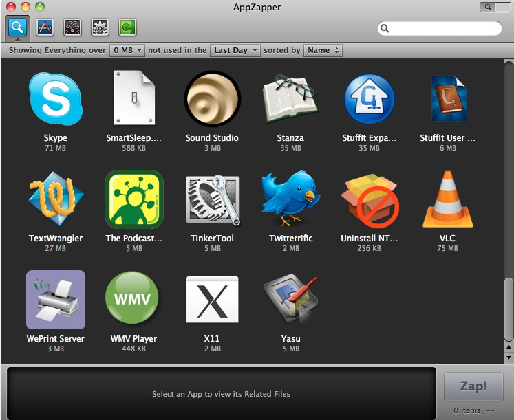Select the Sound Studio app icon
The width and height of the screenshot is (514, 420).
pyautogui.click(x=213, y=98)
